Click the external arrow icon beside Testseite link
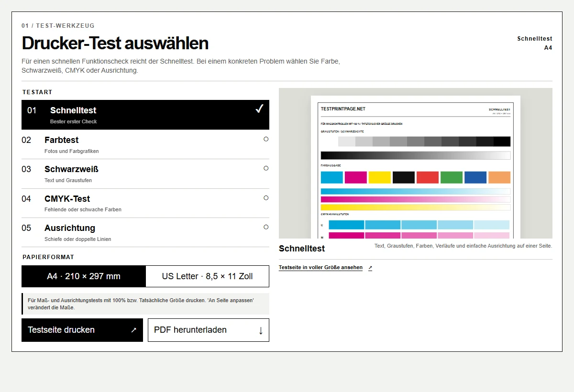Screen dimensions: 574x392 point(370,268)
